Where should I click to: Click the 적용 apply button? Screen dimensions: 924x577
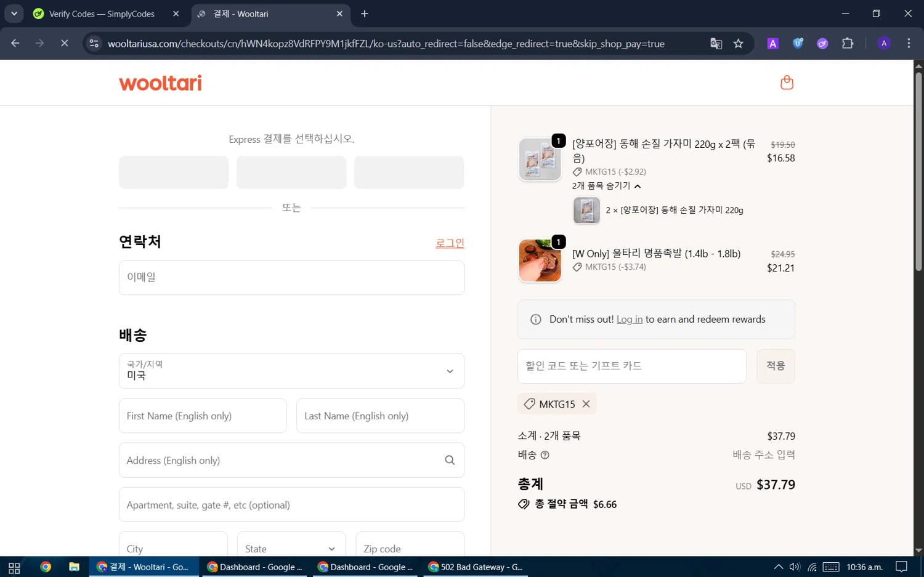pos(776,366)
